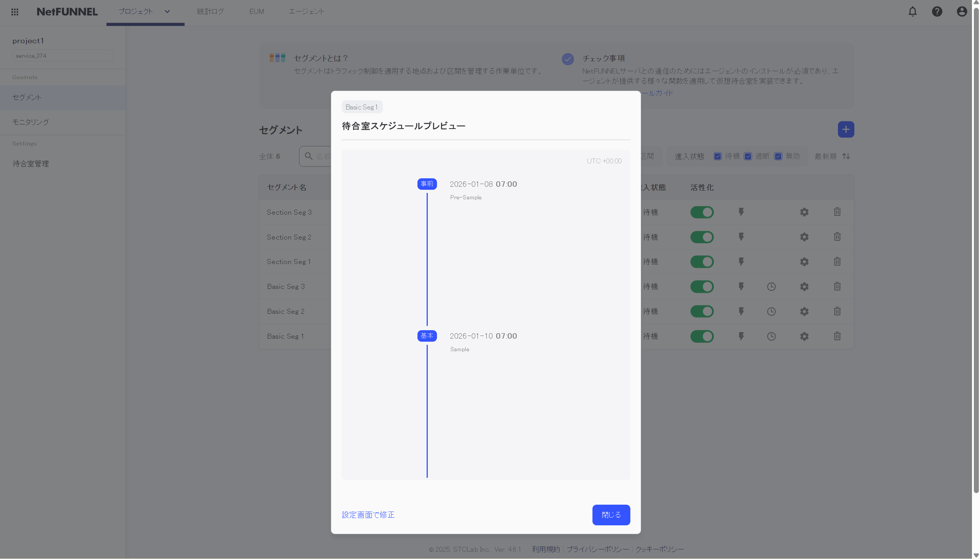
Task: Click the gear settings icon on Basic Seg 1 row
Action: pos(804,336)
